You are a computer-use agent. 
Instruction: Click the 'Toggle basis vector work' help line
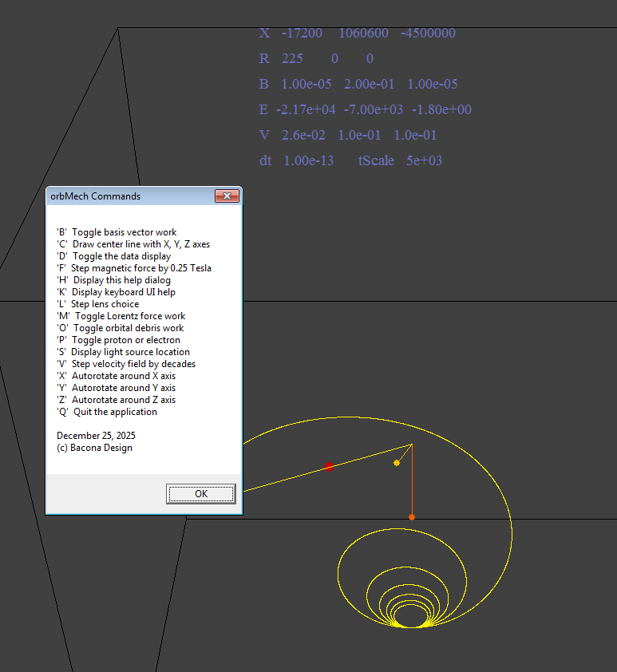117,232
